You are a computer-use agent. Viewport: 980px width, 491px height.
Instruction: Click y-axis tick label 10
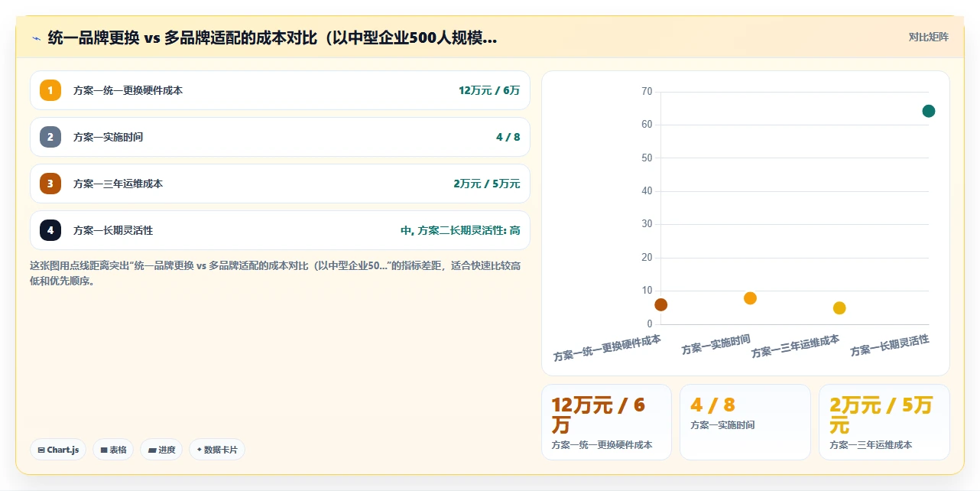[x=647, y=291]
